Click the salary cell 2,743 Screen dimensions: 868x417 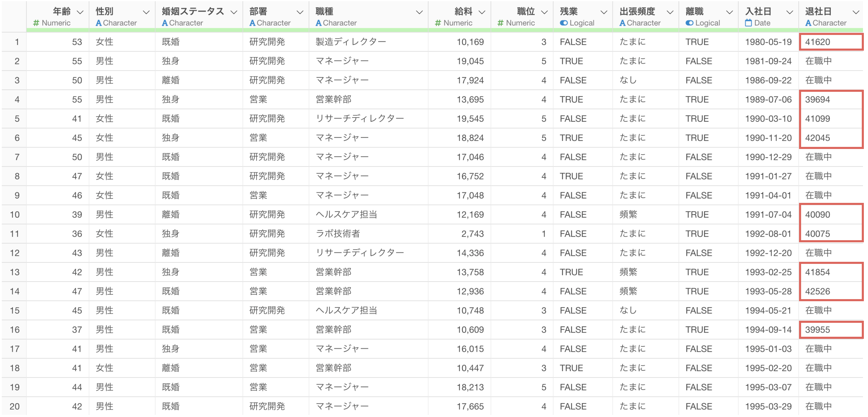tap(459, 234)
